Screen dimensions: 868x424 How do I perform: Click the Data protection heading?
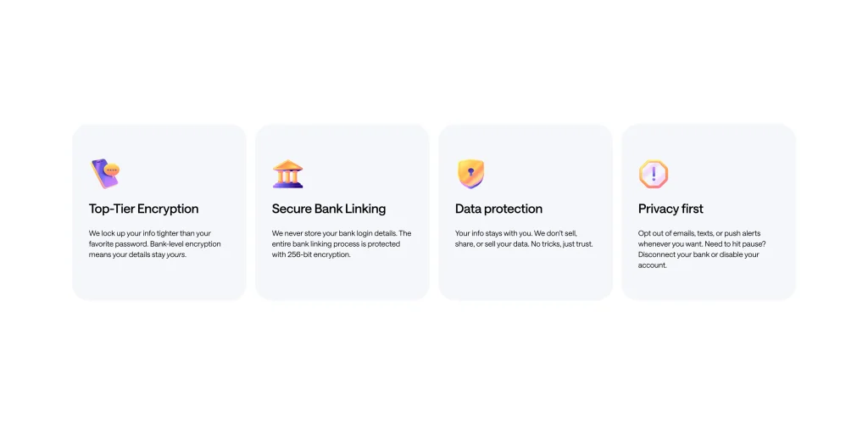tap(498, 209)
